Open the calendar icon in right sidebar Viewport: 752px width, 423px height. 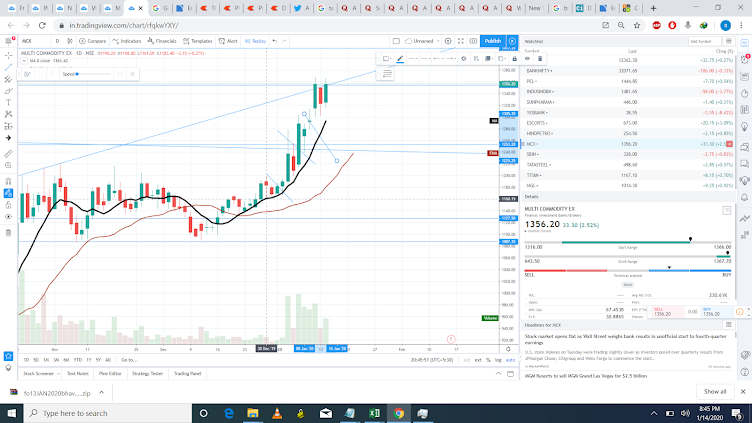(x=744, y=77)
